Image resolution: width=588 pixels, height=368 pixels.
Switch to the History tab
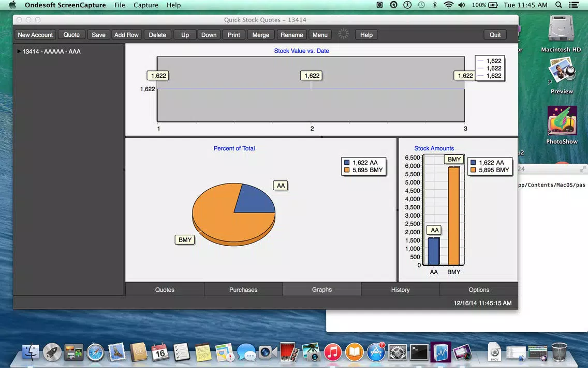401,290
